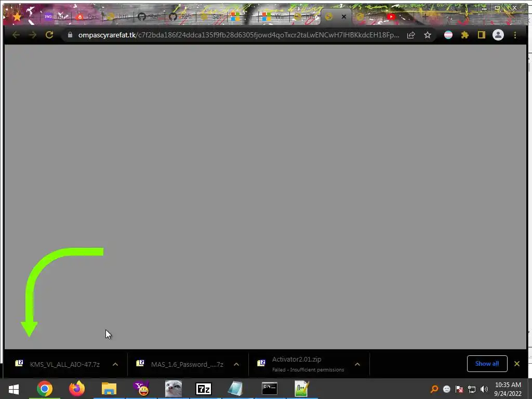Image resolution: width=532 pixels, height=399 pixels.
Task: Switch to the first GitHub tab
Action: click(149, 16)
